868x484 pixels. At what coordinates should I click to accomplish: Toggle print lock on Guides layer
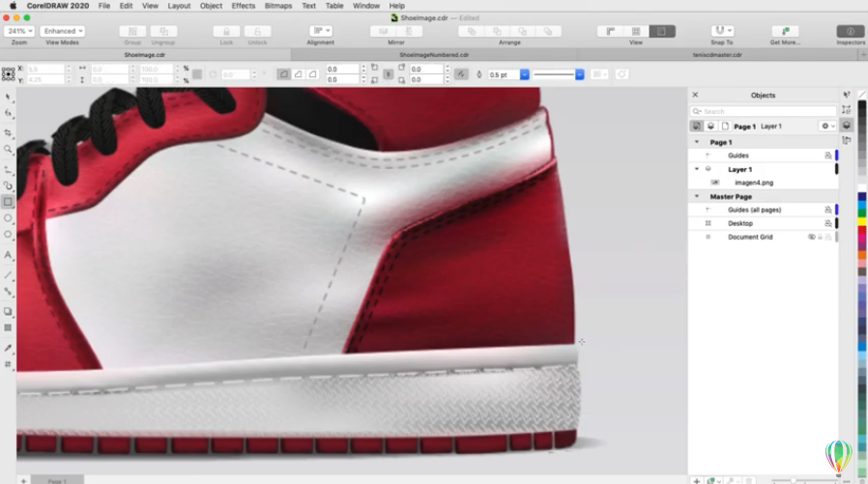click(x=828, y=156)
